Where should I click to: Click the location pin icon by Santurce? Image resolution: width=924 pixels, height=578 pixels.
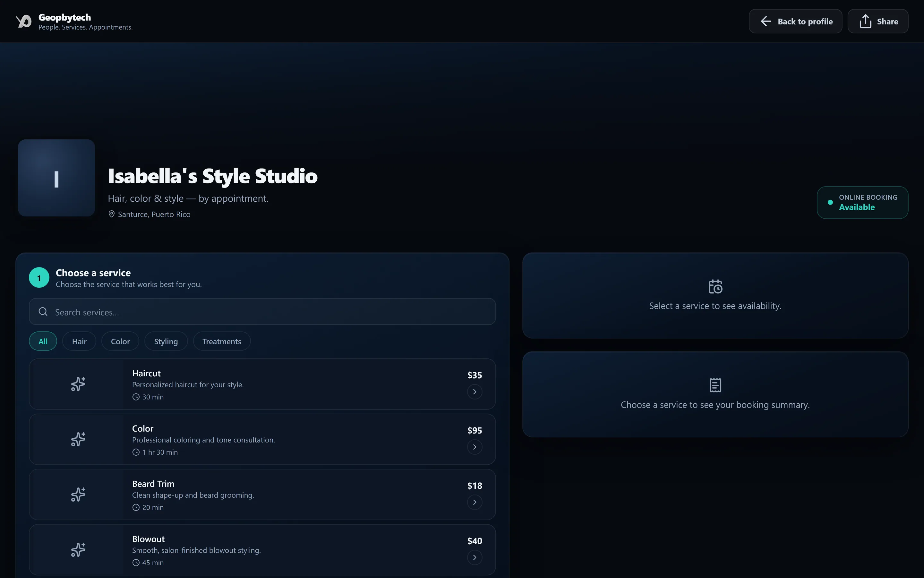[112, 214]
